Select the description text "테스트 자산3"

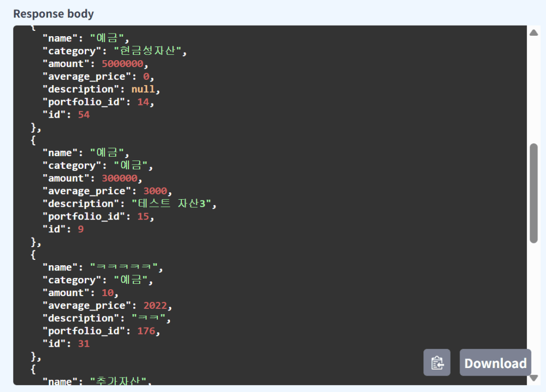174,203
